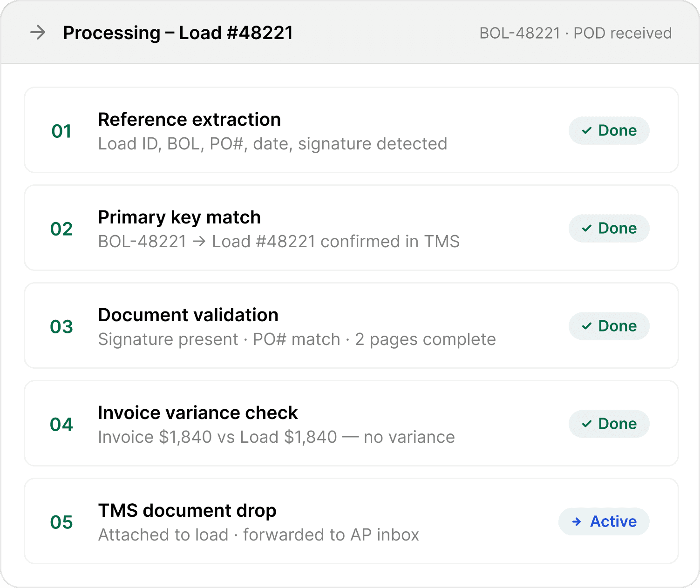Click the Done badge for Primary key match
The image size is (700, 588).
click(609, 228)
